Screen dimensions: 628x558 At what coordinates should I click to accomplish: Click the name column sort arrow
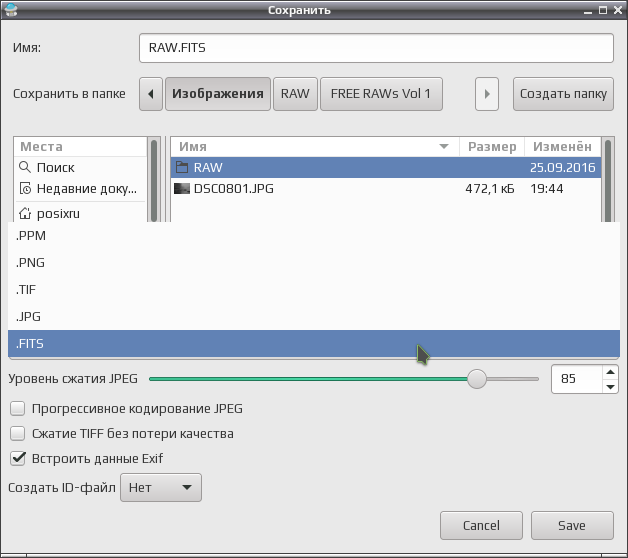point(443,147)
